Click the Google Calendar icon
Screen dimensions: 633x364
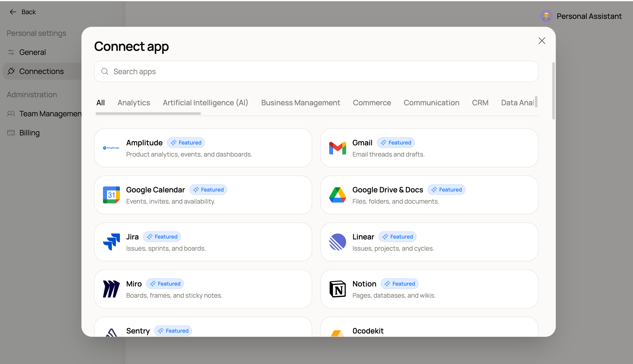pos(111,195)
